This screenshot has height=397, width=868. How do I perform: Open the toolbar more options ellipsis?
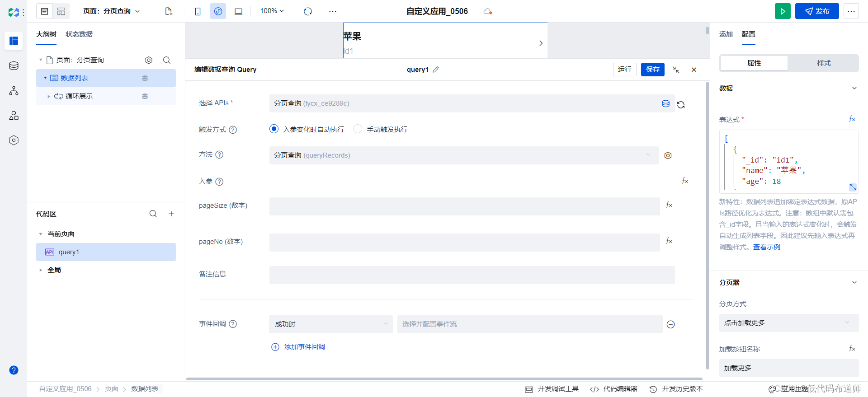pyautogui.click(x=333, y=11)
